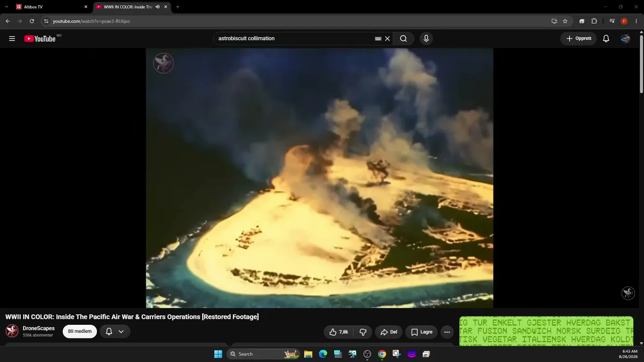
Task: Click the Opprett create button
Action: 579,39
